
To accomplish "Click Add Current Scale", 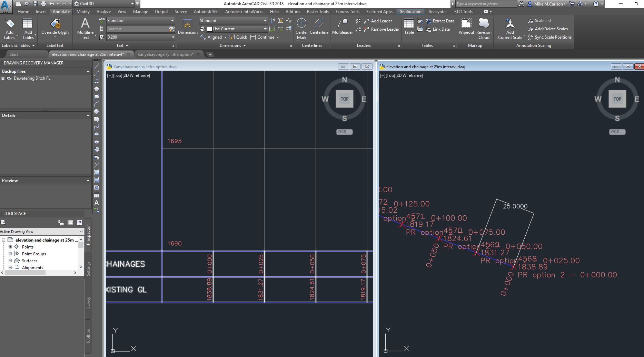I will tap(510, 28).
